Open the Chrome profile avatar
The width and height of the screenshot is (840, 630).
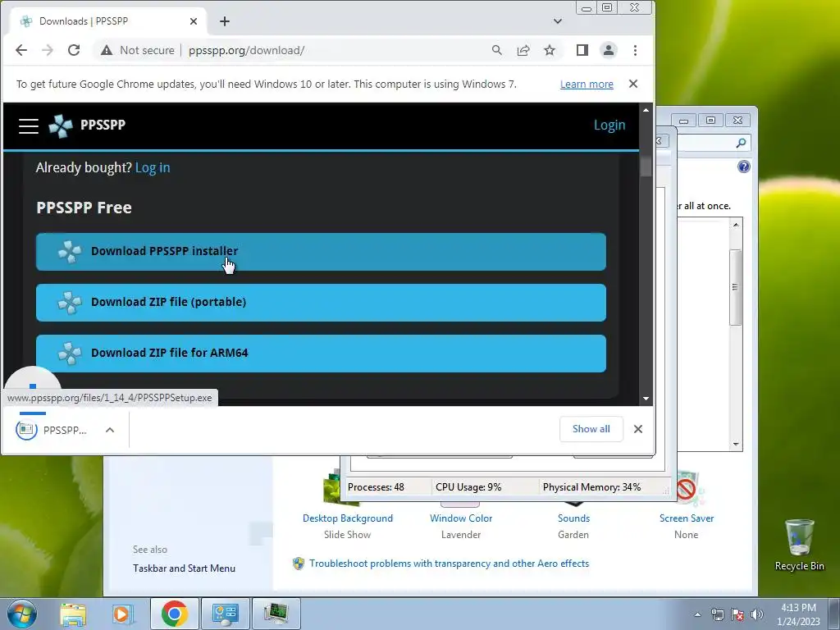(x=609, y=50)
